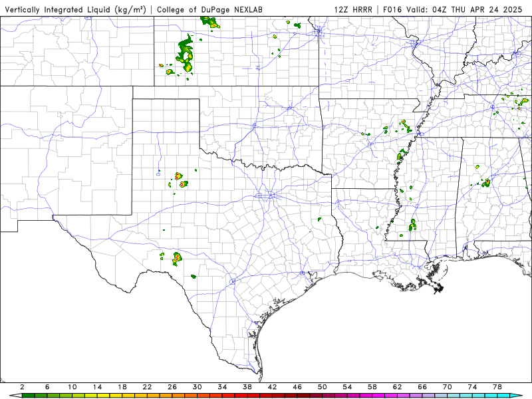Click the colorbar label "58"
The image size is (532, 399).
pos(372,387)
